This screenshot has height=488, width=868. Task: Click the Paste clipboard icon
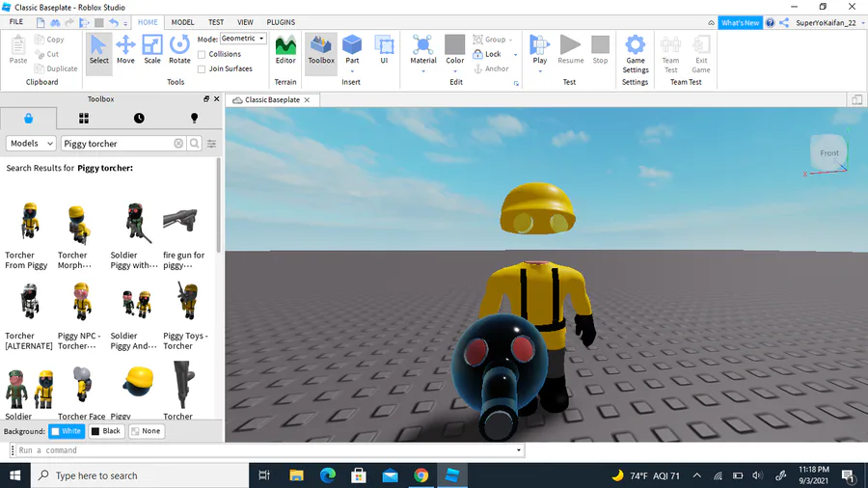click(x=18, y=50)
